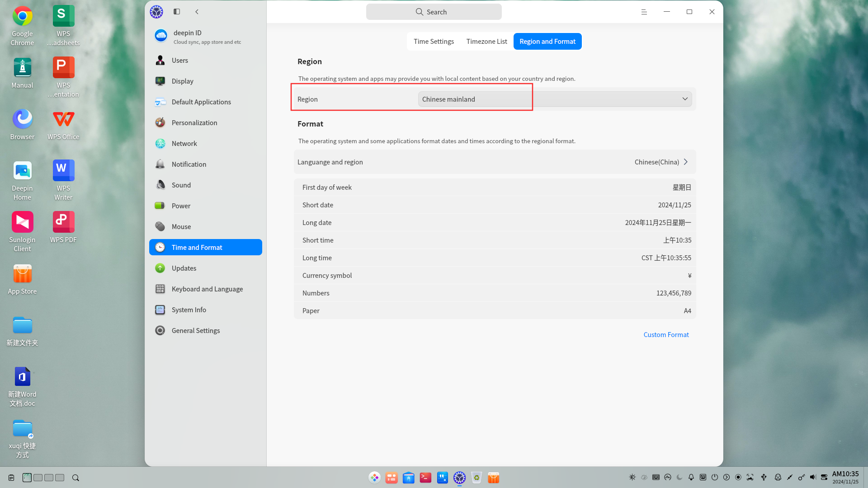Open the volume tray icon
Screen dimensions: 868x488
point(813,477)
